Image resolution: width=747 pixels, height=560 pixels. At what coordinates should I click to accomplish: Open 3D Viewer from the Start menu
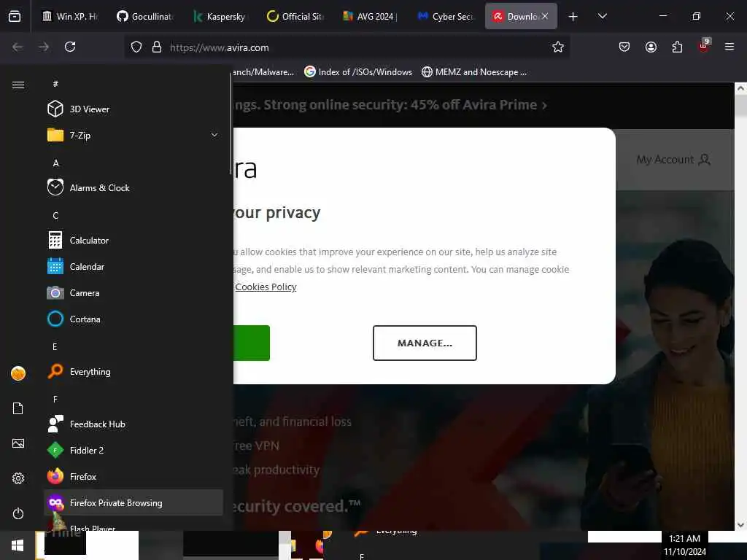pyautogui.click(x=133, y=109)
